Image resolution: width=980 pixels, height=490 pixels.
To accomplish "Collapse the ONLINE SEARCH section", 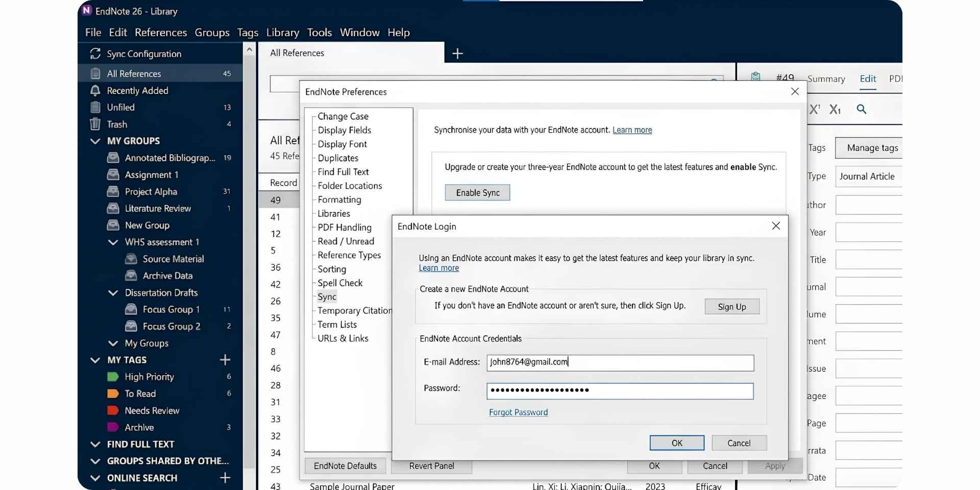I will pyautogui.click(x=95, y=478).
